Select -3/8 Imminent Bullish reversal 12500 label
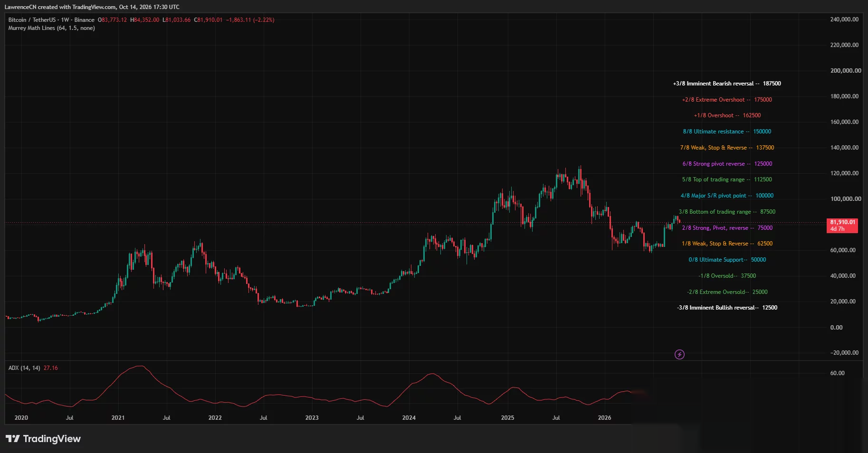 point(727,308)
